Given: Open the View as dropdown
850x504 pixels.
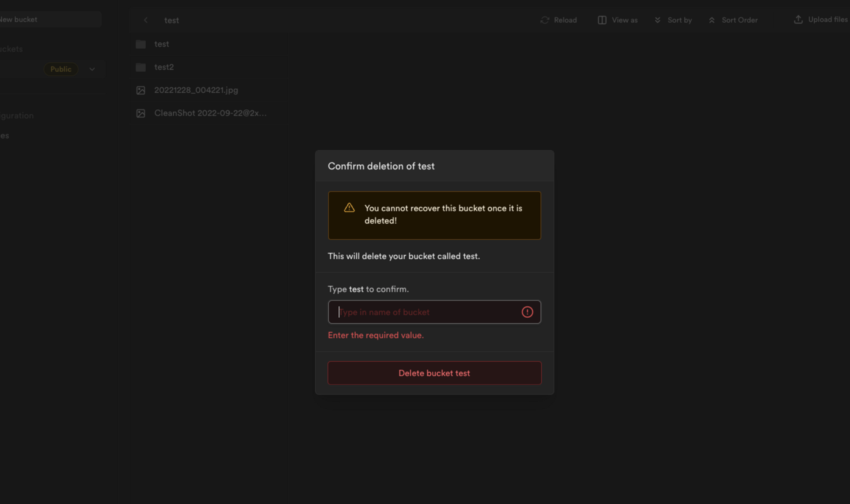Looking at the screenshot, I should coord(617,20).
